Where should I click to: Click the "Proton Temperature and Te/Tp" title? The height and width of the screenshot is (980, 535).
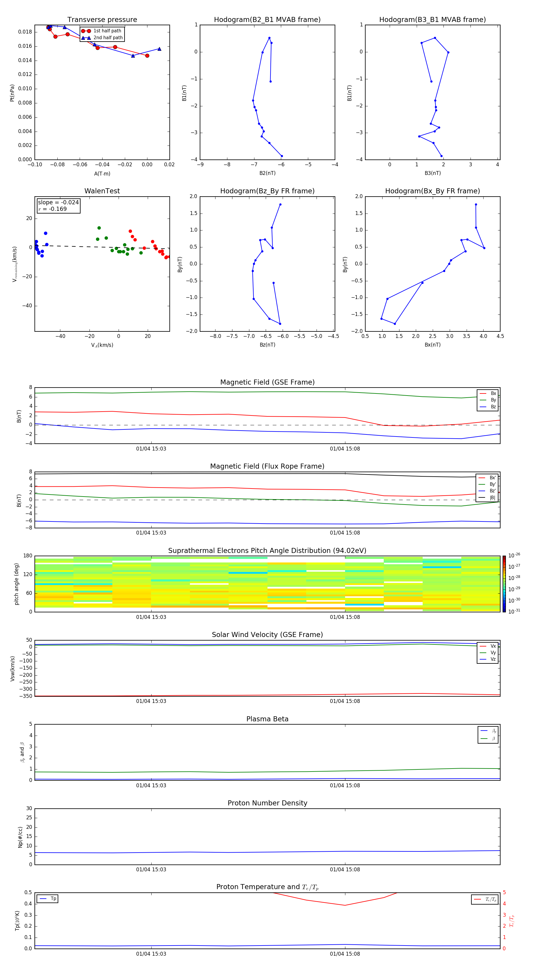pos(267,887)
